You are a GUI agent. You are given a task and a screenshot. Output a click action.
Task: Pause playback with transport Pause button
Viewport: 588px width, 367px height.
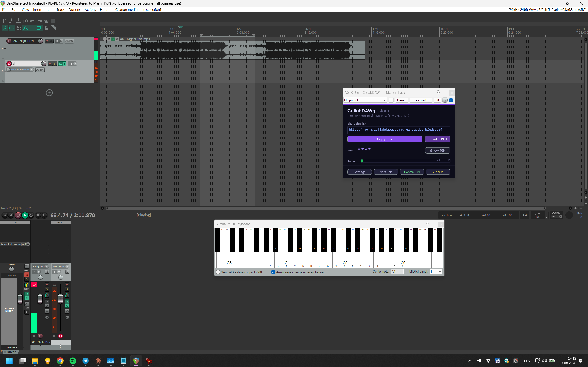pyautogui.click(x=44, y=215)
